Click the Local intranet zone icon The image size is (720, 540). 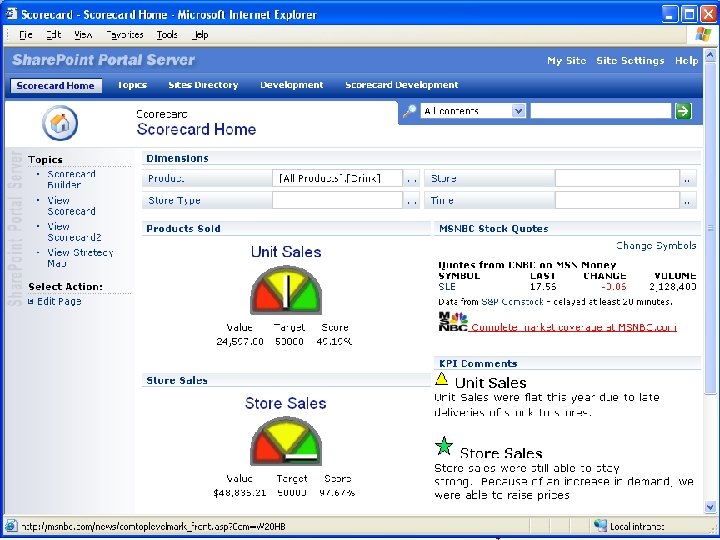click(x=600, y=525)
